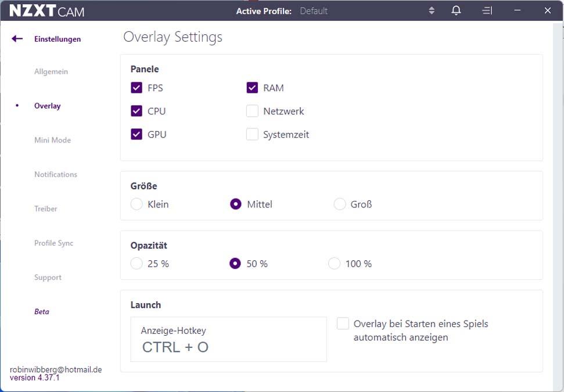Click the NZXT CAM logo
Viewport: 564px width, 392px height.
(x=47, y=11)
